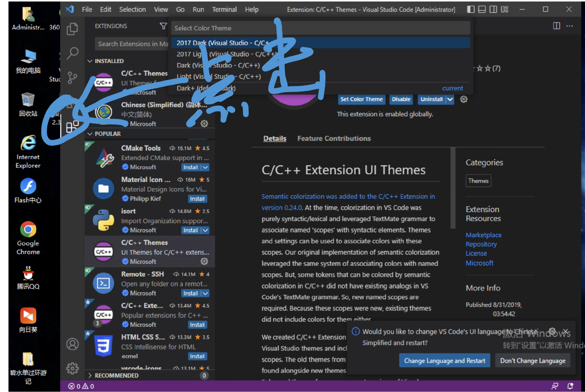
Task: Click the Select Color Theme input field
Action: pos(320,28)
